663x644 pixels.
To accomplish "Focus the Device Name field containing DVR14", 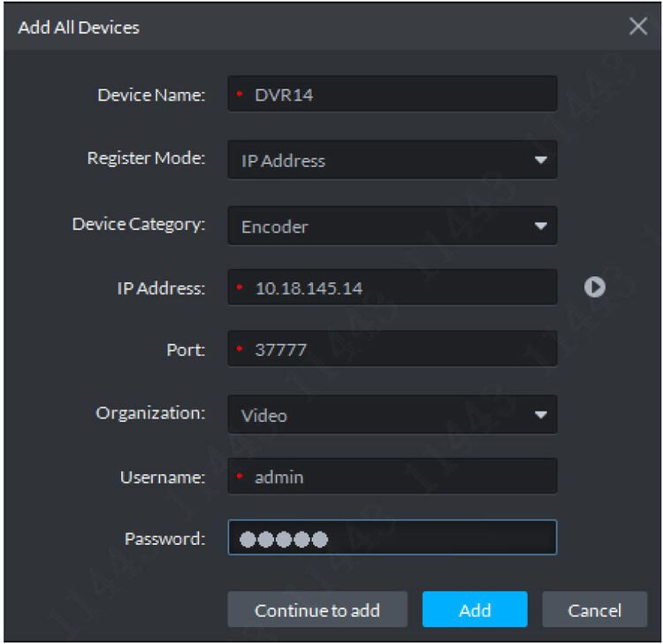I will pyautogui.click(x=398, y=95).
